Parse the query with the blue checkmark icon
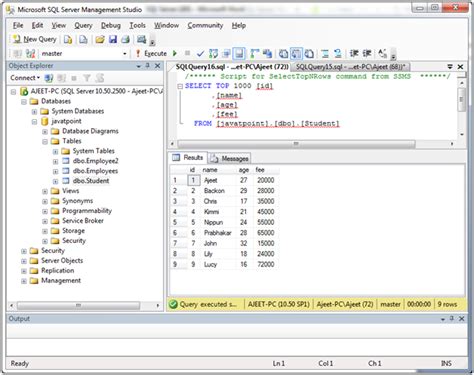Image resolution: width=474 pixels, height=375 pixels. click(200, 53)
